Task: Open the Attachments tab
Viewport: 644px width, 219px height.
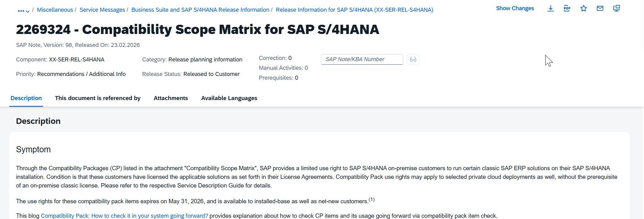Action: [171, 98]
